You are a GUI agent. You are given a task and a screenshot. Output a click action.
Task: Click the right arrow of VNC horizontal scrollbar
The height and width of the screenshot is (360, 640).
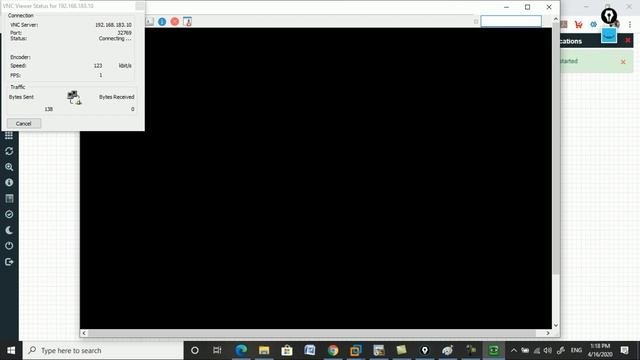click(x=548, y=333)
